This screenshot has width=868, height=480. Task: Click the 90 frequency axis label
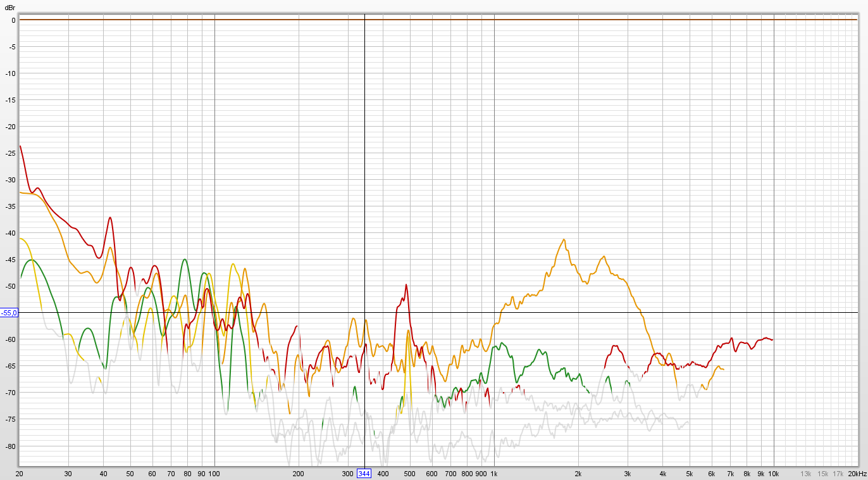point(201,474)
